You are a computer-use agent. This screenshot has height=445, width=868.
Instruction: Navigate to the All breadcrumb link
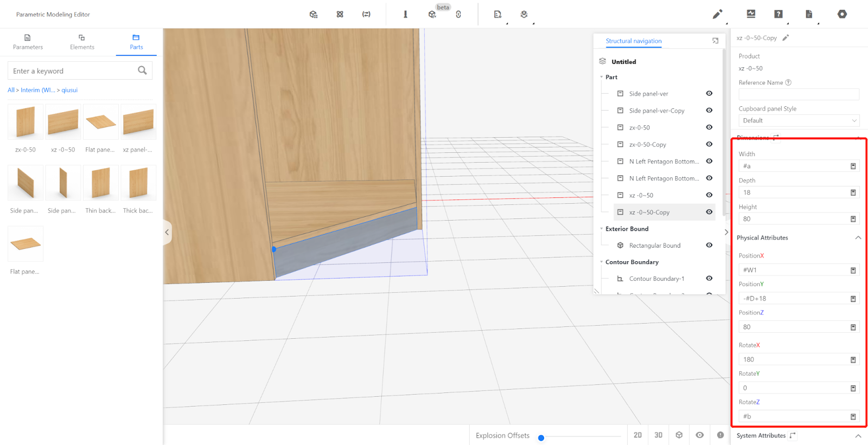click(x=11, y=90)
